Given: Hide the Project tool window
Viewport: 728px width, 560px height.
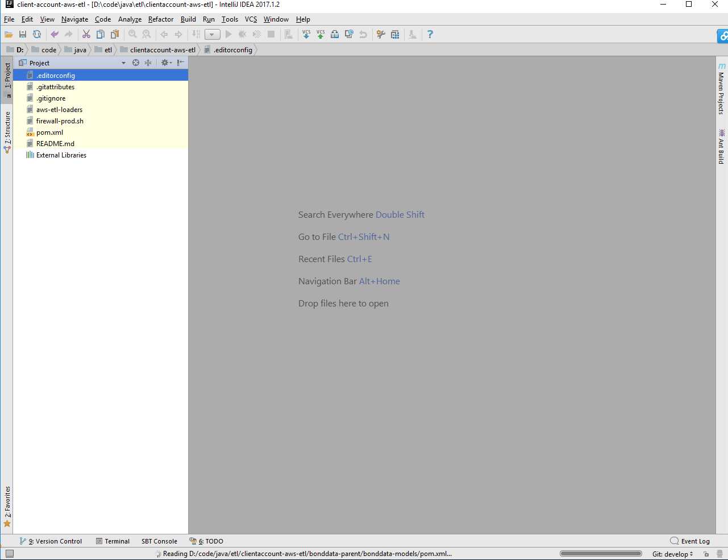Looking at the screenshot, I should 181,63.
